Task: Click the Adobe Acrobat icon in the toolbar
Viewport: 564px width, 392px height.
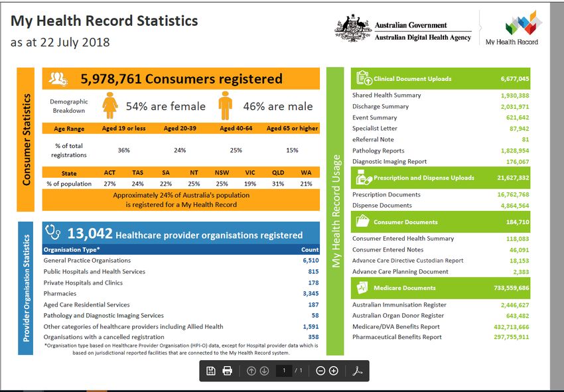Action: pos(357,371)
